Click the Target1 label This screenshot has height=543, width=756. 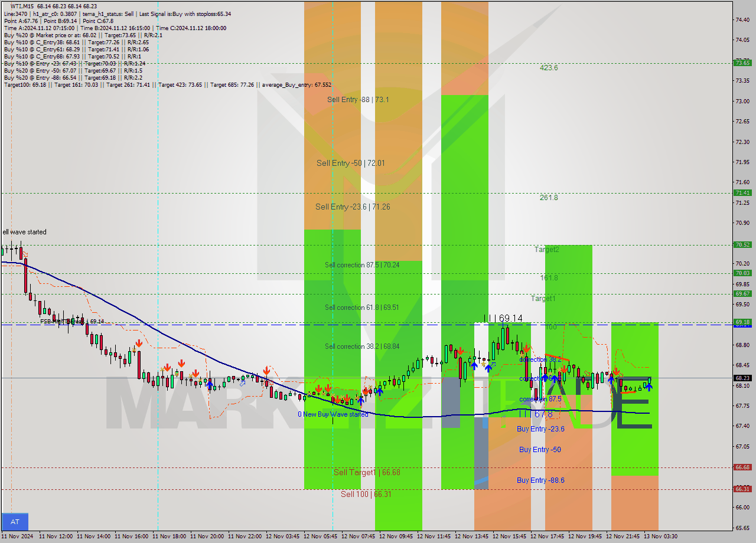pos(543,299)
